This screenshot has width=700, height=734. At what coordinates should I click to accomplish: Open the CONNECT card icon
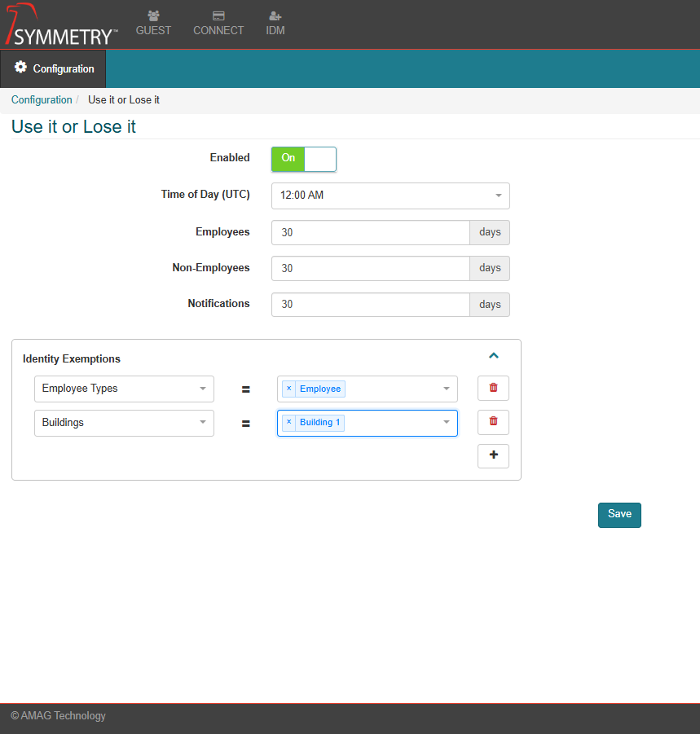coord(218,16)
